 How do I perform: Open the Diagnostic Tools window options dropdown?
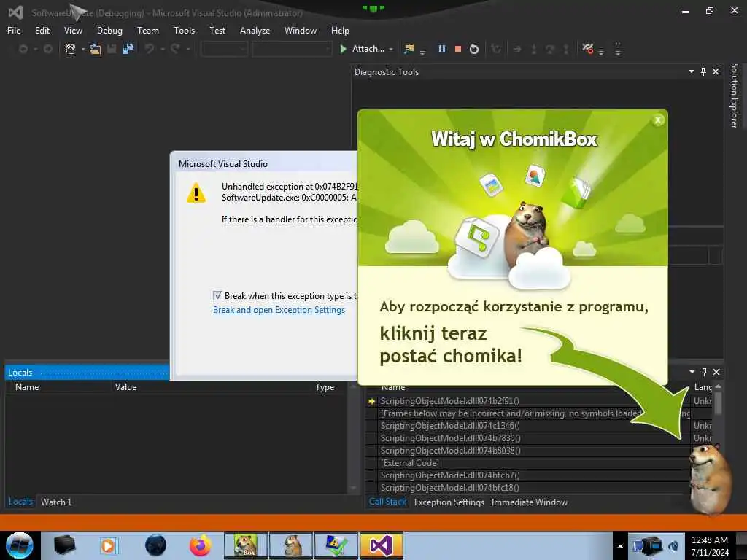click(692, 71)
